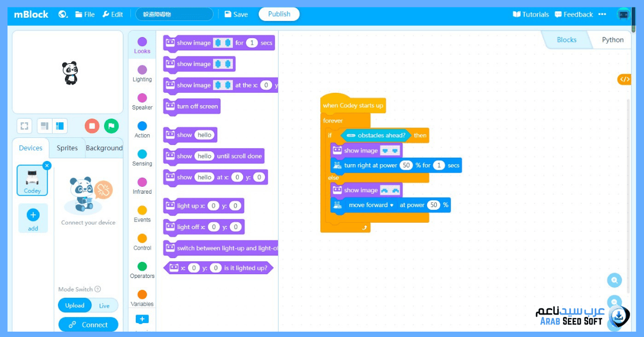Screen dimensions: 644x337
Task: Click the 'is it lighted up?' block
Action: click(x=218, y=268)
